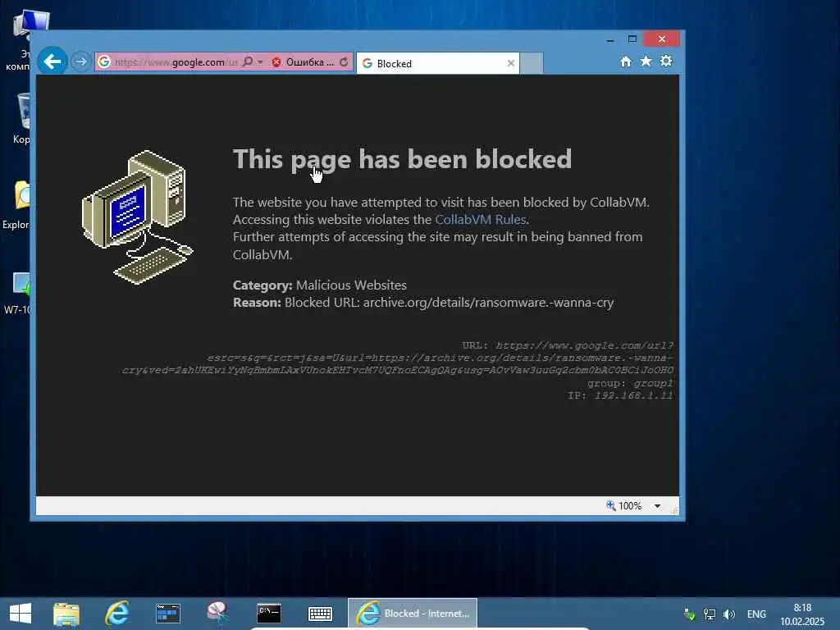Launch Internet Explorer from the taskbar pinned icon

(x=116, y=614)
